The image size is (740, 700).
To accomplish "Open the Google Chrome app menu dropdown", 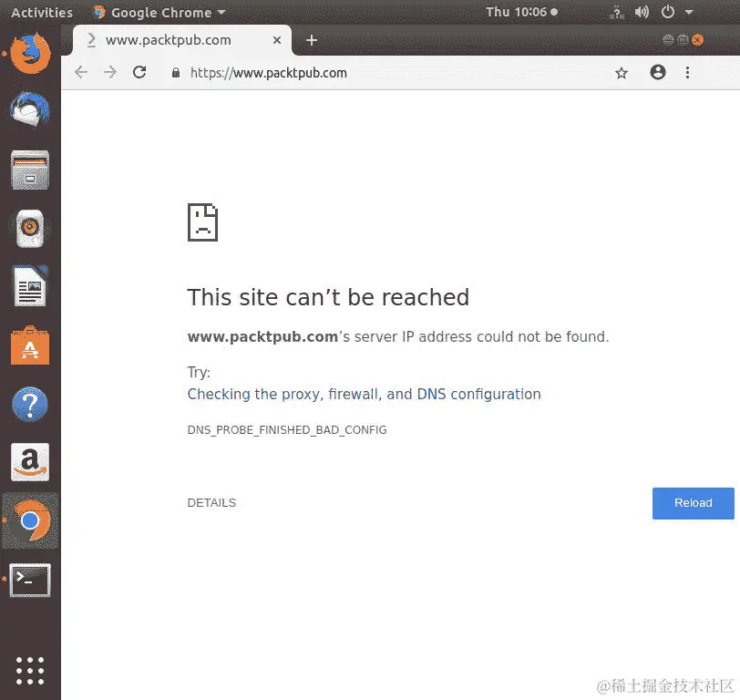I will click(x=159, y=13).
